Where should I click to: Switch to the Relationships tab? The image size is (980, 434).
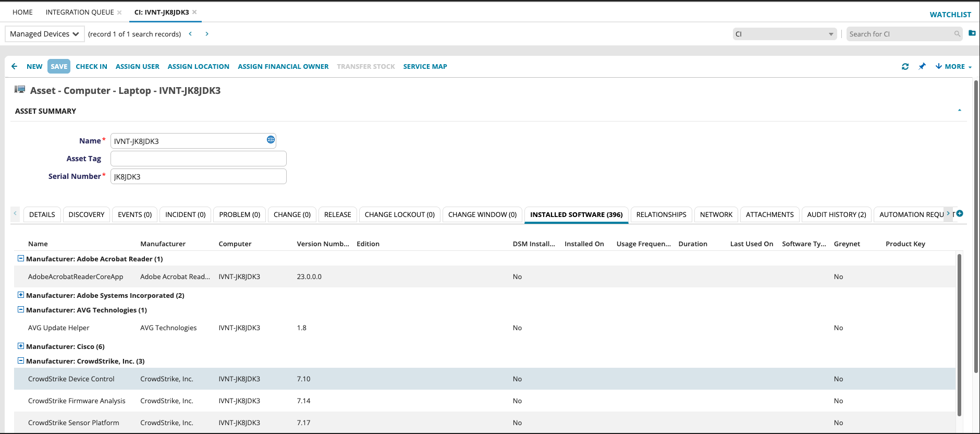point(661,214)
